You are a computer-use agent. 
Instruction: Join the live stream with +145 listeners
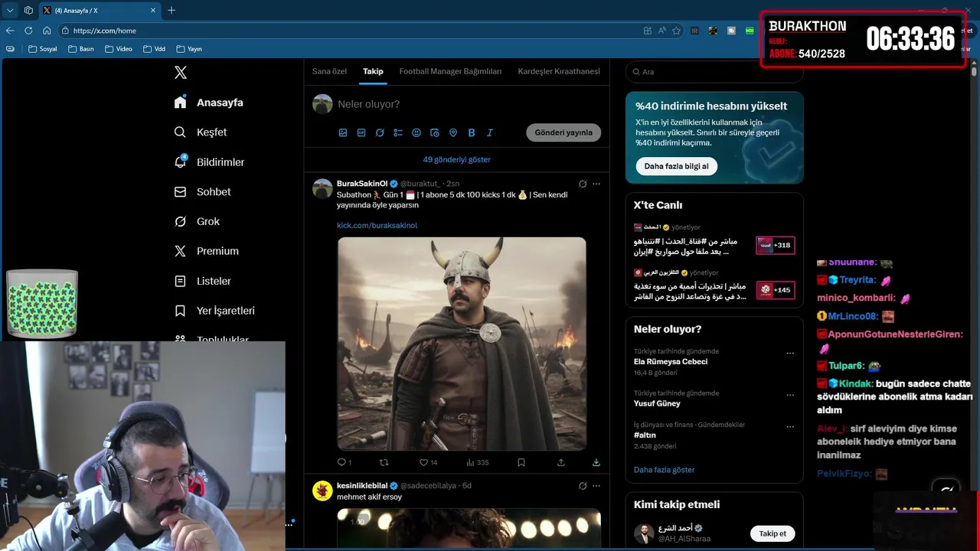(x=775, y=290)
